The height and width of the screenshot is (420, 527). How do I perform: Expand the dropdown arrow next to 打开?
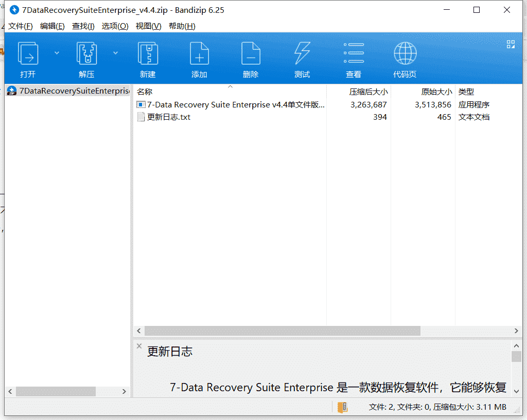(x=57, y=53)
